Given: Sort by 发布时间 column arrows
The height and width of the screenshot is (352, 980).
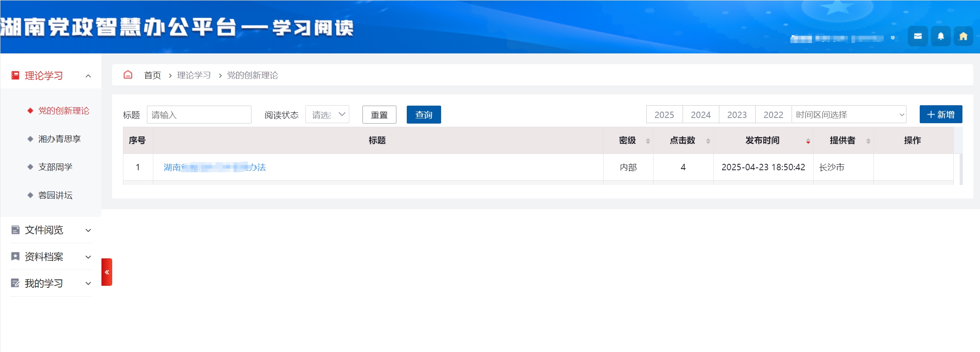Looking at the screenshot, I should coord(808,141).
